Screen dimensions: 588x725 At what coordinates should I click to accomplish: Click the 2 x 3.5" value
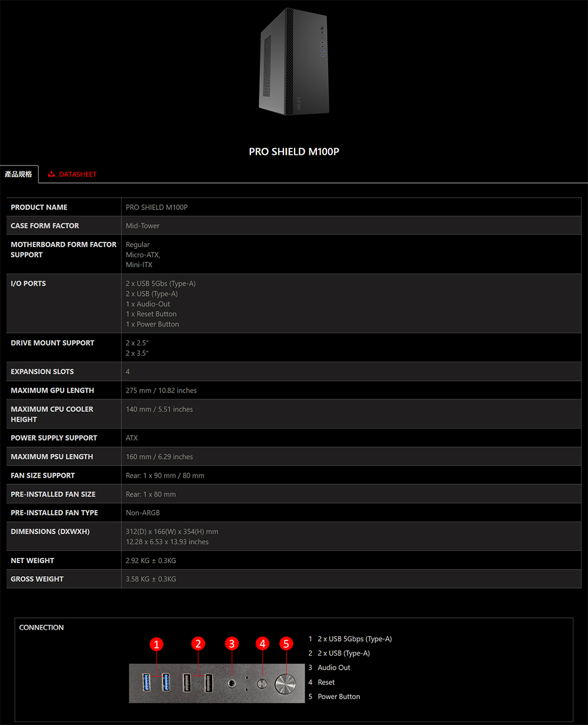[x=137, y=353]
